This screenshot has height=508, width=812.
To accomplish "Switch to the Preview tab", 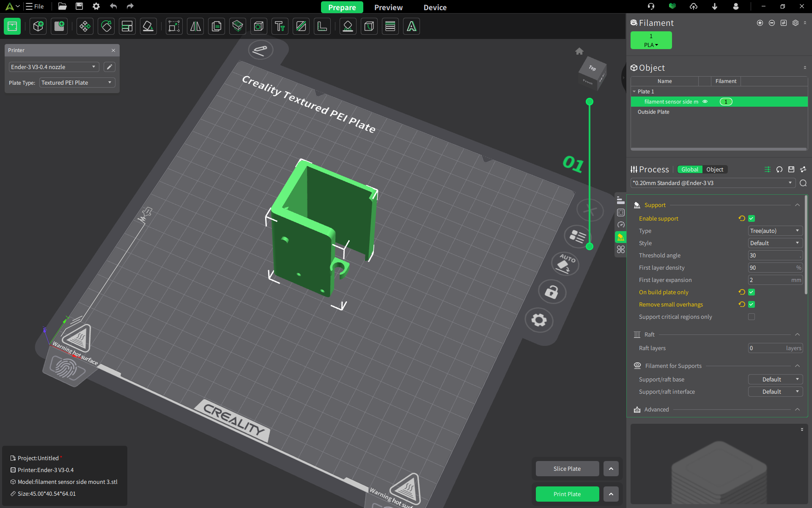I will tap(388, 7).
